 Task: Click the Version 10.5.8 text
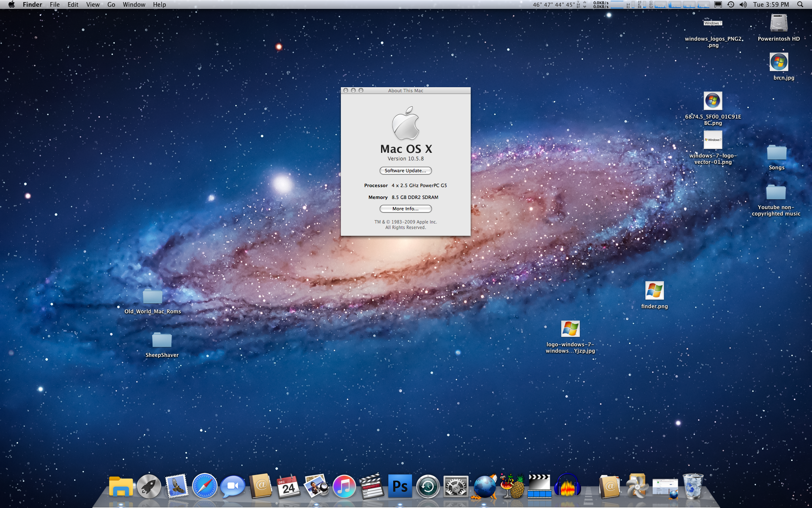coord(406,159)
